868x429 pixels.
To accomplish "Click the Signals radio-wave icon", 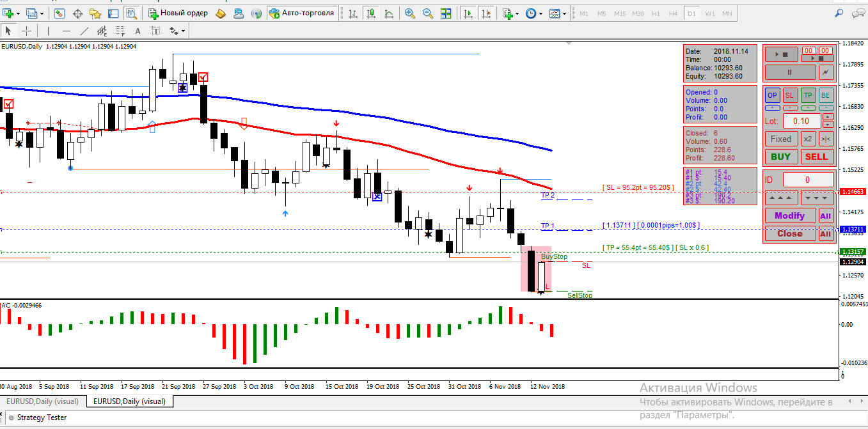I will [256, 13].
